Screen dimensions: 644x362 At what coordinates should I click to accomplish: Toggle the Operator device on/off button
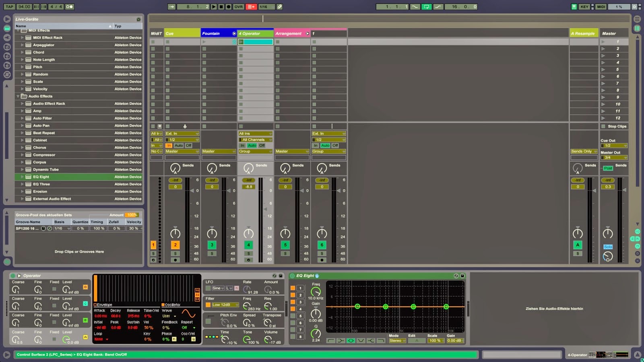tap(12, 276)
